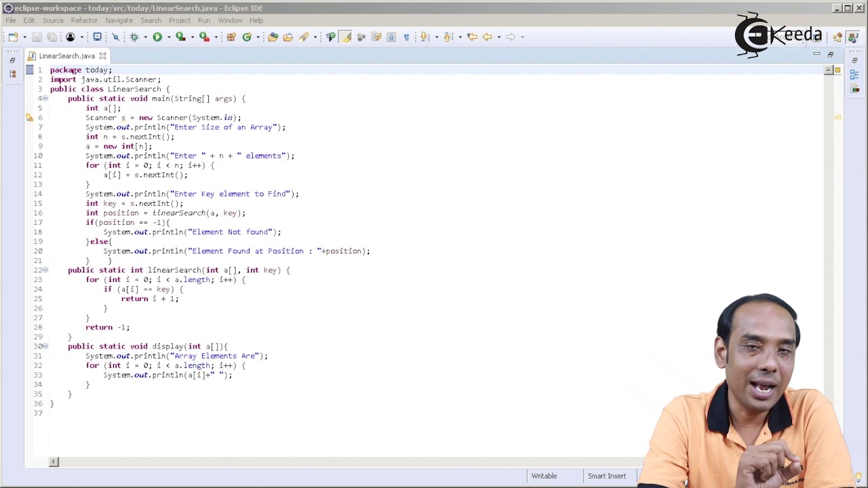The image size is (868, 488).
Task: Click 'package today;' code line
Action: pyautogui.click(x=81, y=70)
